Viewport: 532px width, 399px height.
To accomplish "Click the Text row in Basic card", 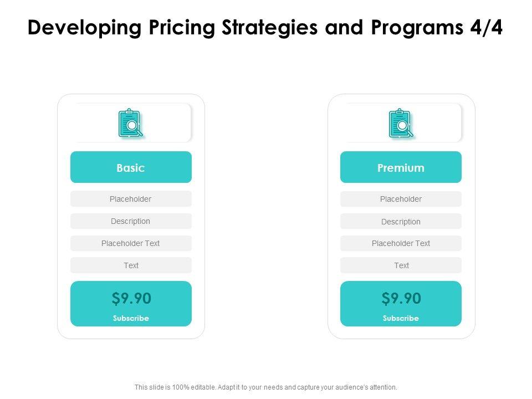I will (x=131, y=265).
